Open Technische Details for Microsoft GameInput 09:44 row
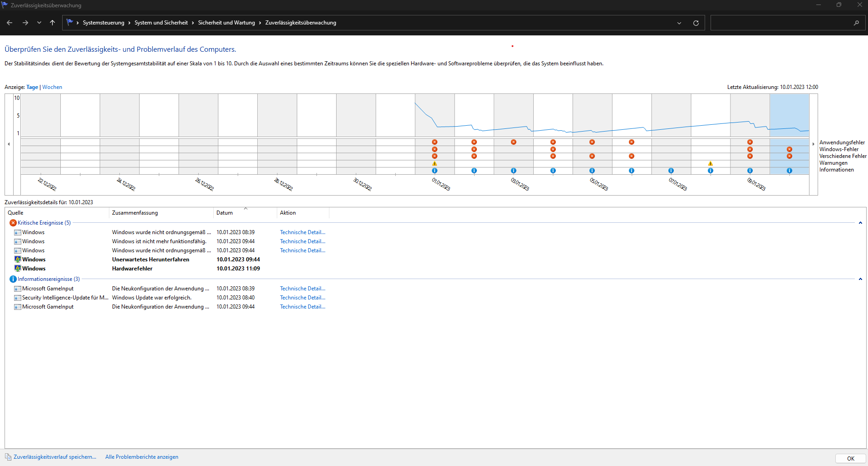 (x=303, y=307)
